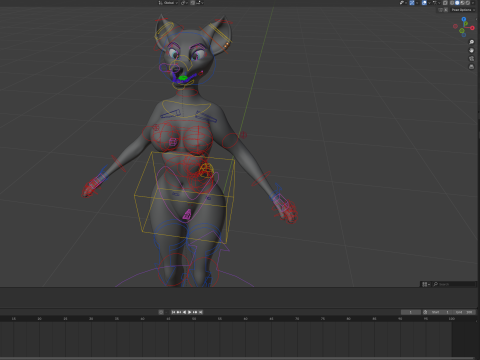The image size is (480, 360).
Task: Switch to rendered viewport shading
Action: coord(468,3)
